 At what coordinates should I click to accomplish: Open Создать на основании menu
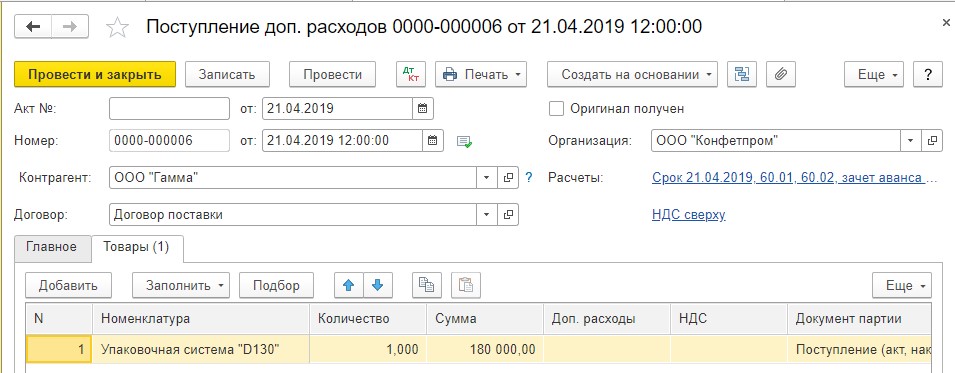coord(632,74)
